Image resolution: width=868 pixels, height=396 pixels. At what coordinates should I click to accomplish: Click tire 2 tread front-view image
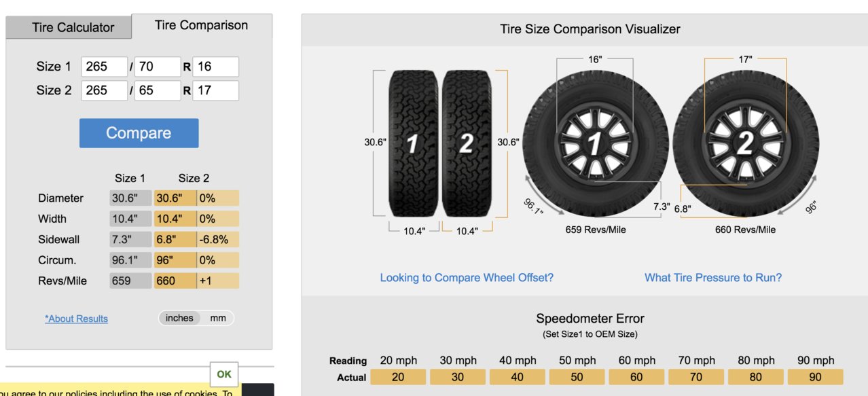(x=467, y=143)
